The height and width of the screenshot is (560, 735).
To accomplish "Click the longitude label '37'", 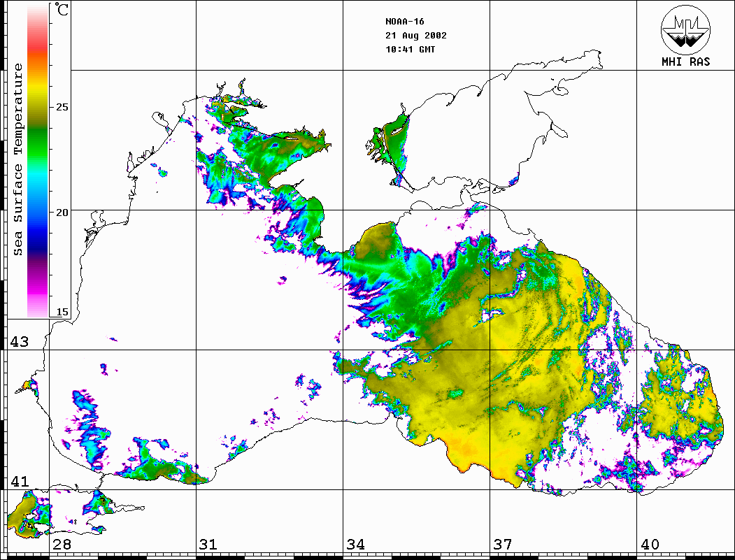I will [x=503, y=545].
